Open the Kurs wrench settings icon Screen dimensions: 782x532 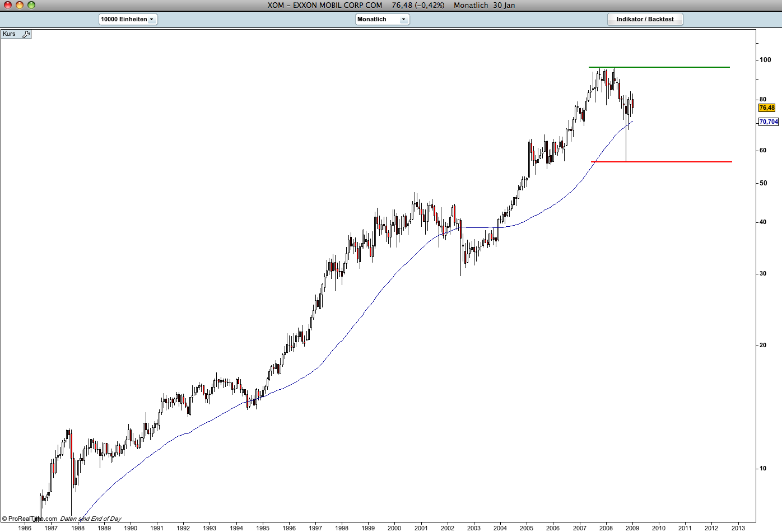click(x=26, y=34)
